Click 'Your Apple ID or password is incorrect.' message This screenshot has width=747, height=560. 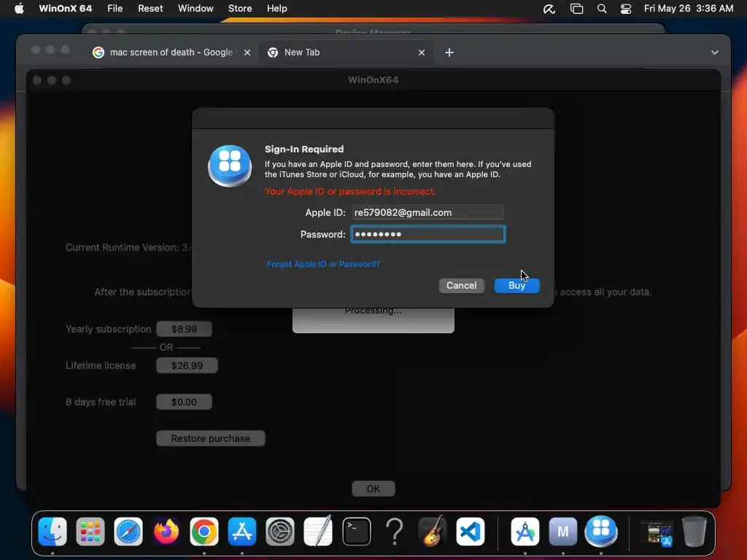pos(350,192)
